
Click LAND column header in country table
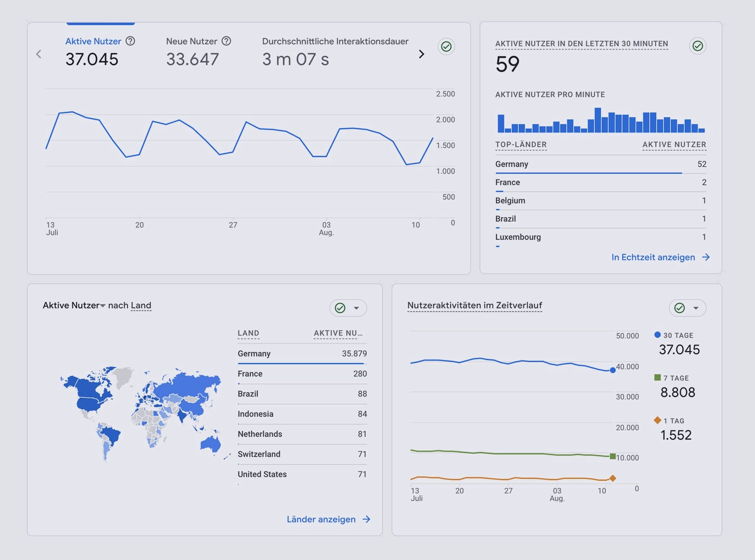tap(248, 333)
